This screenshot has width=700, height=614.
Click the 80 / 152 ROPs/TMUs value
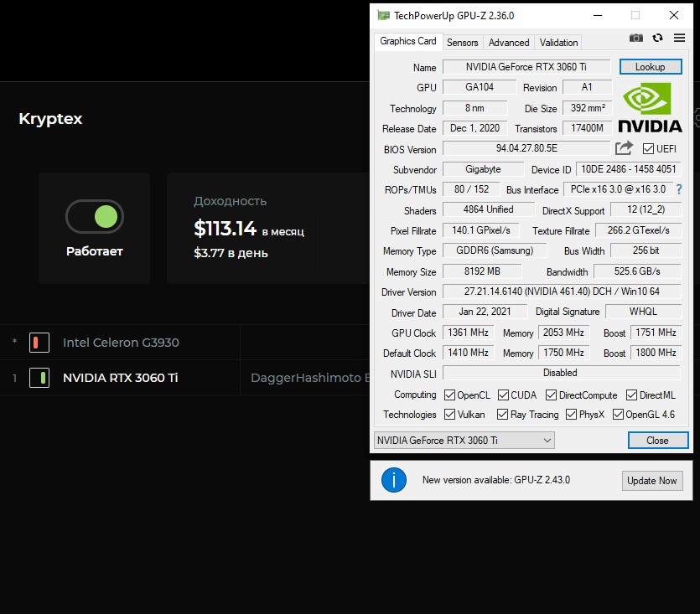471,189
